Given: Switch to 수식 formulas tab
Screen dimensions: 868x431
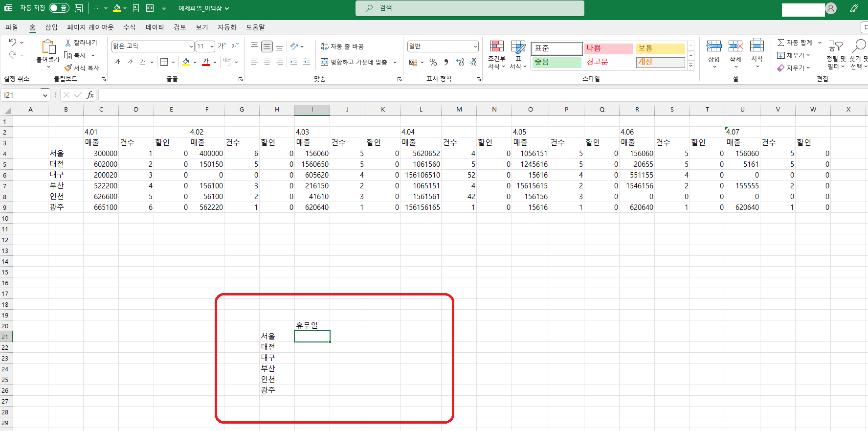Looking at the screenshot, I should (x=130, y=27).
